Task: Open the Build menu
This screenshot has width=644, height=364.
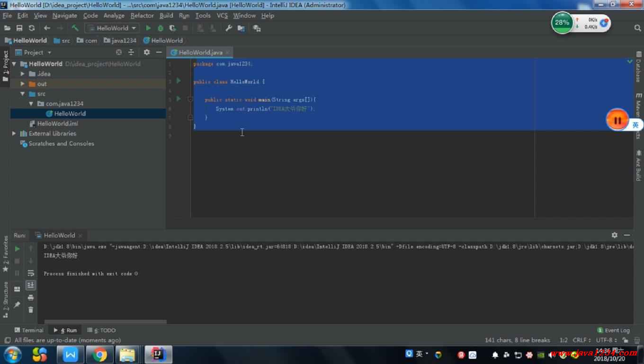Action: pyautogui.click(x=166, y=16)
